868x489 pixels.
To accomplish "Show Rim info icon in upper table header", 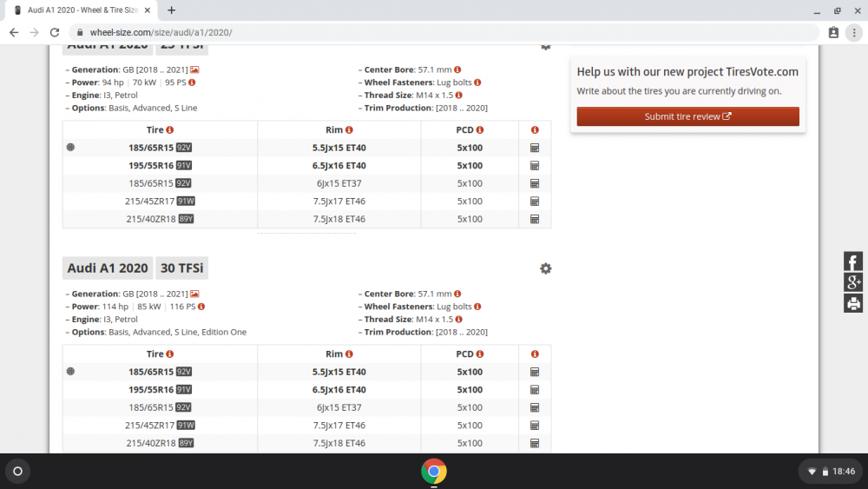I will tap(349, 129).
